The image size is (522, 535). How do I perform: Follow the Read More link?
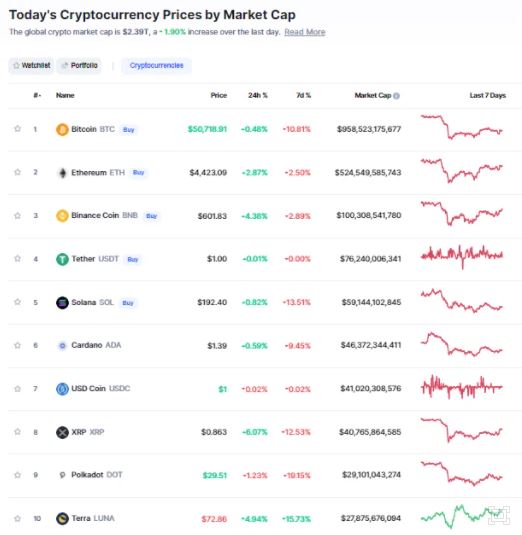click(305, 32)
